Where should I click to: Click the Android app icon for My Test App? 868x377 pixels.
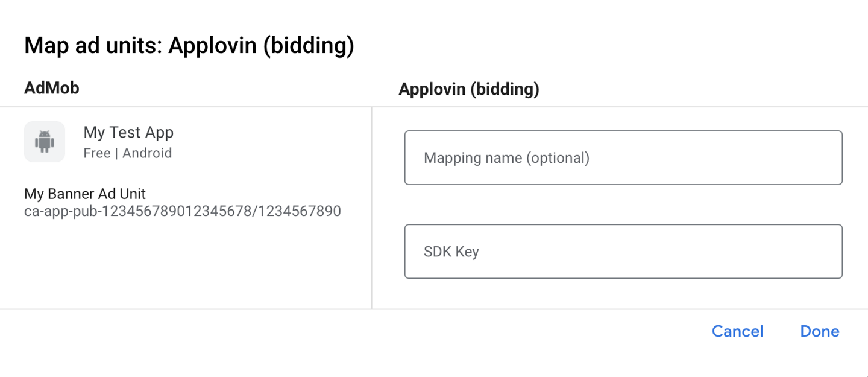[x=44, y=141]
